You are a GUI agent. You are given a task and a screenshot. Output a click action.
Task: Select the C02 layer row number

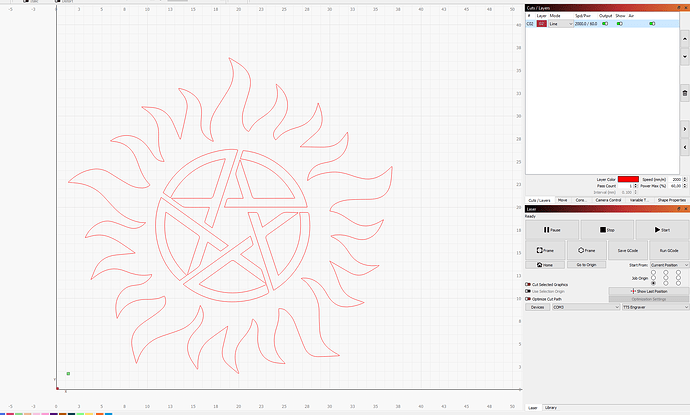[x=530, y=24]
